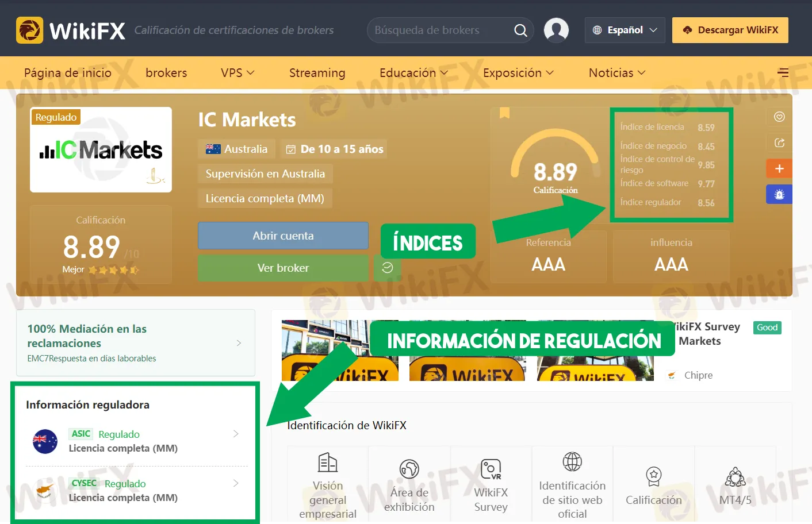
Task: Expand the CYSEC Regulado row chevron
Action: click(x=236, y=483)
